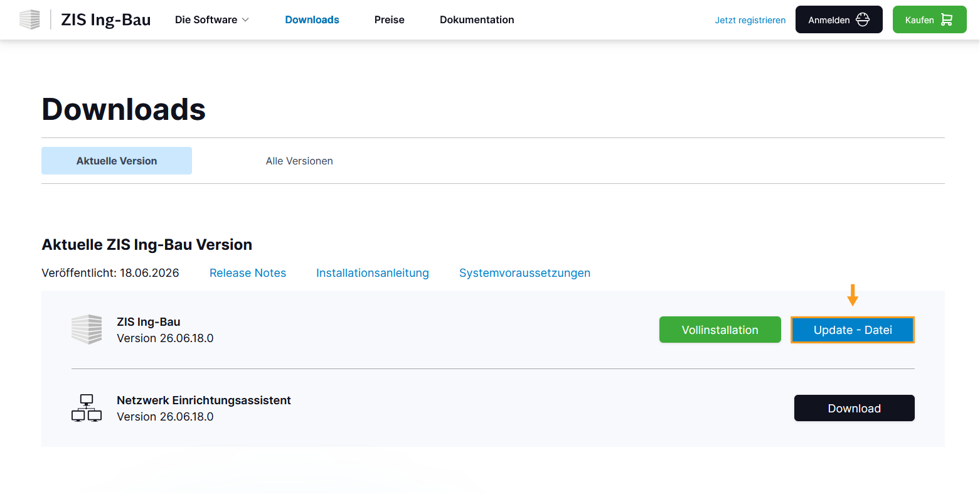Click the Netzwerk Einrichtungsassistent title
Image resolution: width=980 pixels, height=494 pixels.
coord(204,400)
